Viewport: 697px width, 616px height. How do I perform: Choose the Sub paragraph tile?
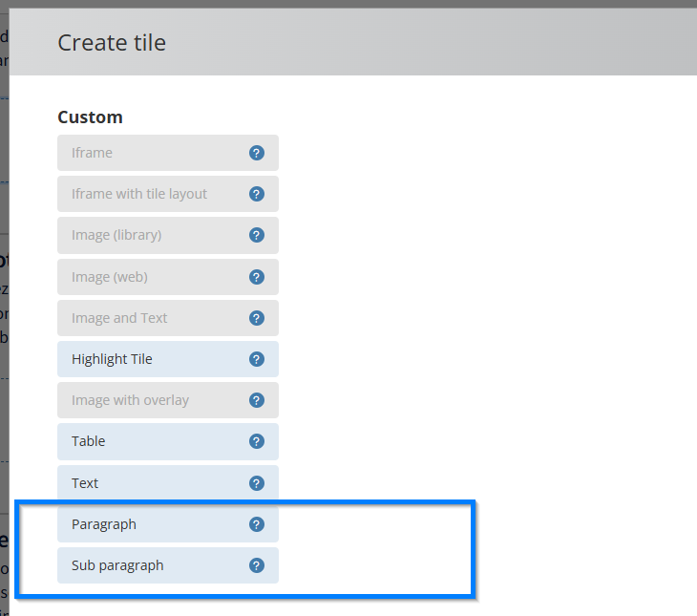click(x=143, y=565)
